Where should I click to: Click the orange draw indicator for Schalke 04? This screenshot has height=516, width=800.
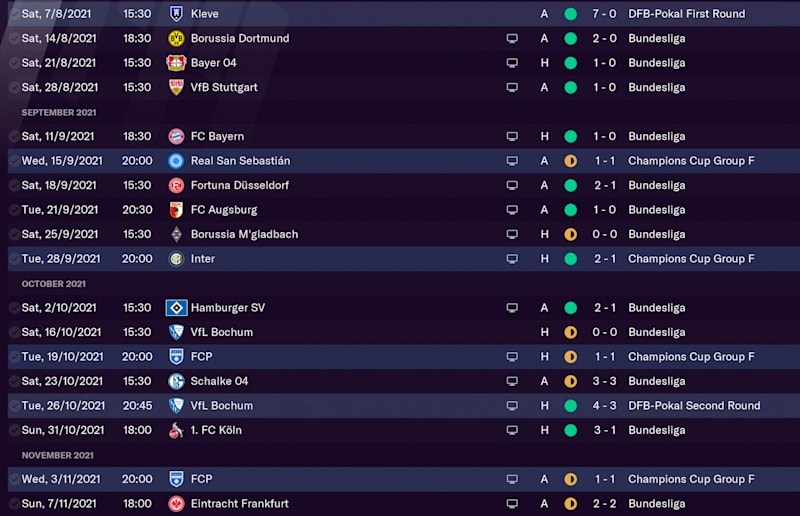570,381
